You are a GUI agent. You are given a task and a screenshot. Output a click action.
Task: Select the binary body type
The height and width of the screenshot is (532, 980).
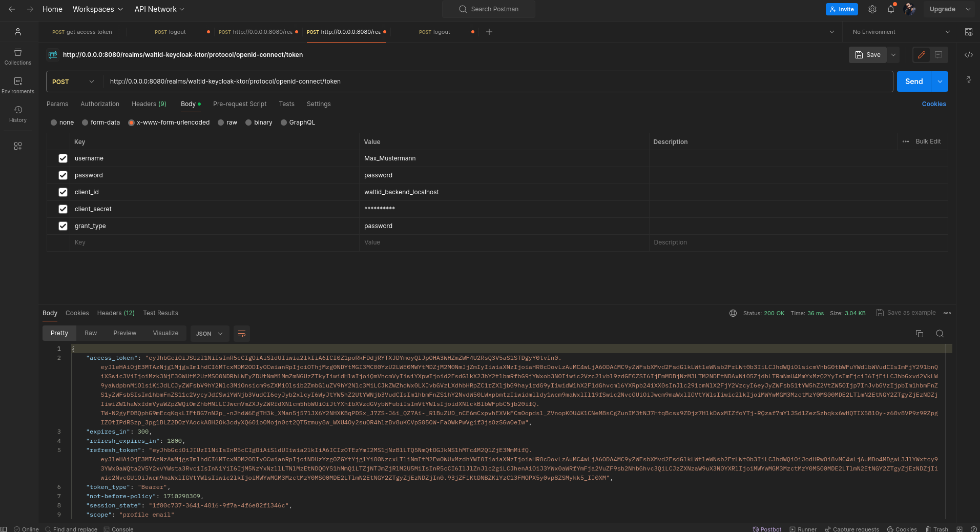click(248, 122)
